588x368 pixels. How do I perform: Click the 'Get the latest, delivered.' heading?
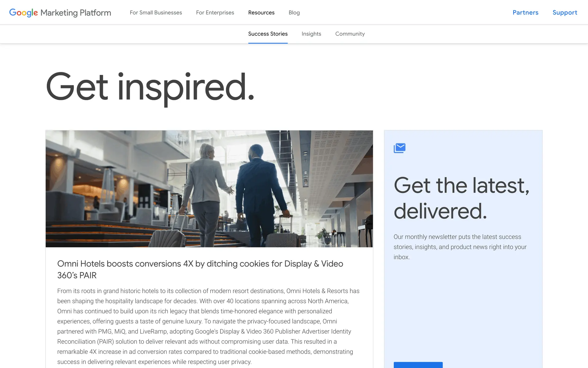coord(461,198)
